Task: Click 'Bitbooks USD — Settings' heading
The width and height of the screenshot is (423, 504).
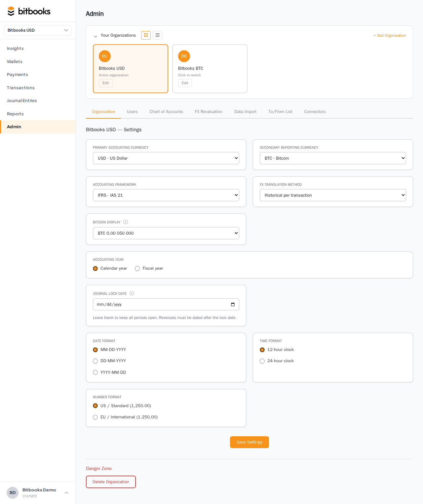Action: tap(114, 130)
